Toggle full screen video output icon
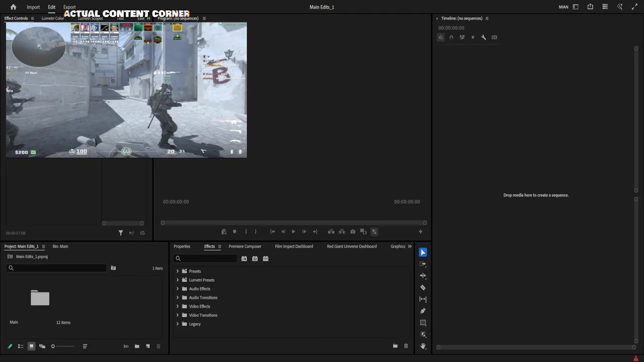The height and width of the screenshot is (362, 644). [634, 7]
